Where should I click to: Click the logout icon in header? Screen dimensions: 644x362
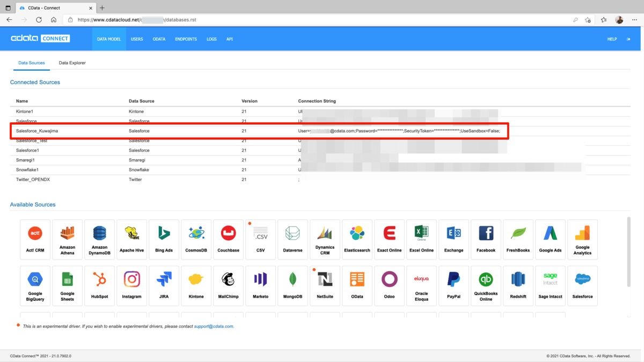click(x=628, y=39)
